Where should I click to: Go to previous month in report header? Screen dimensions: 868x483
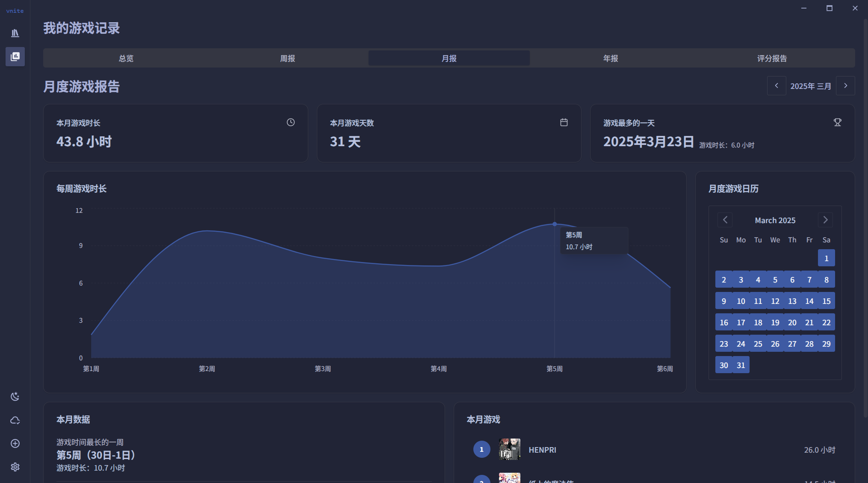tap(776, 85)
